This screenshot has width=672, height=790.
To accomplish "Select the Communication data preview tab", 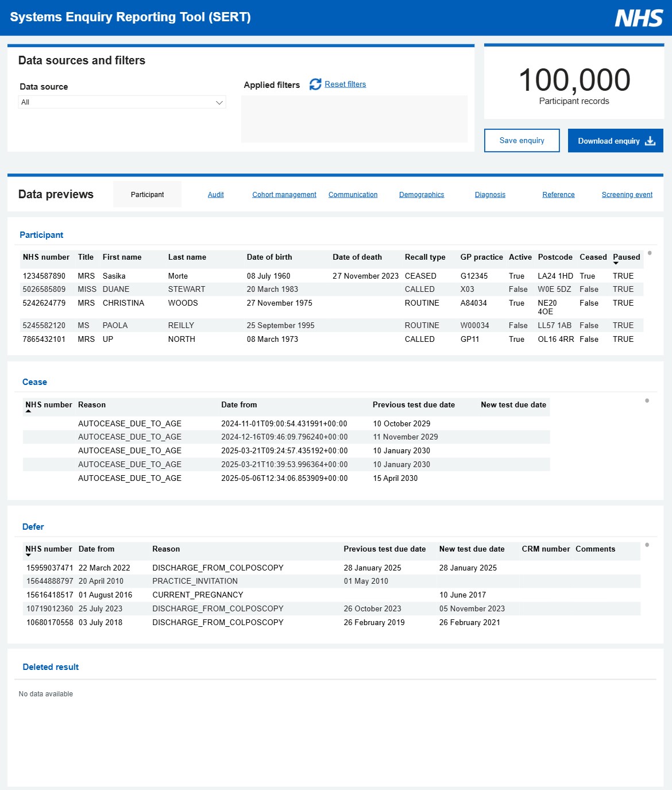I will (353, 195).
